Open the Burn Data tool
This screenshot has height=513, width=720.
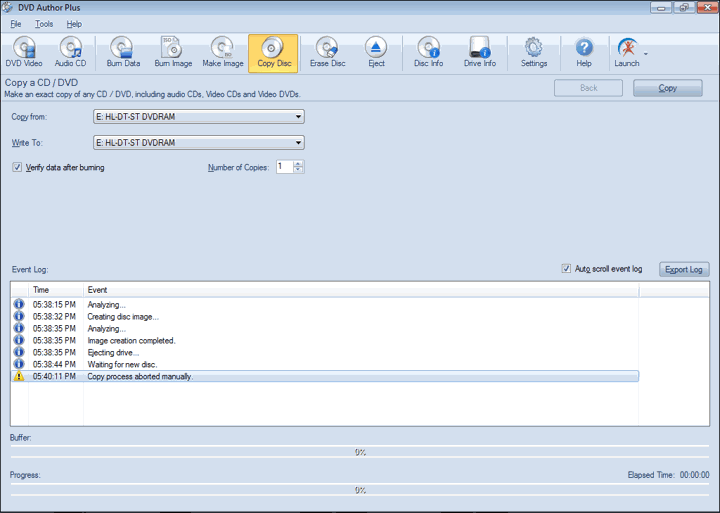123,53
